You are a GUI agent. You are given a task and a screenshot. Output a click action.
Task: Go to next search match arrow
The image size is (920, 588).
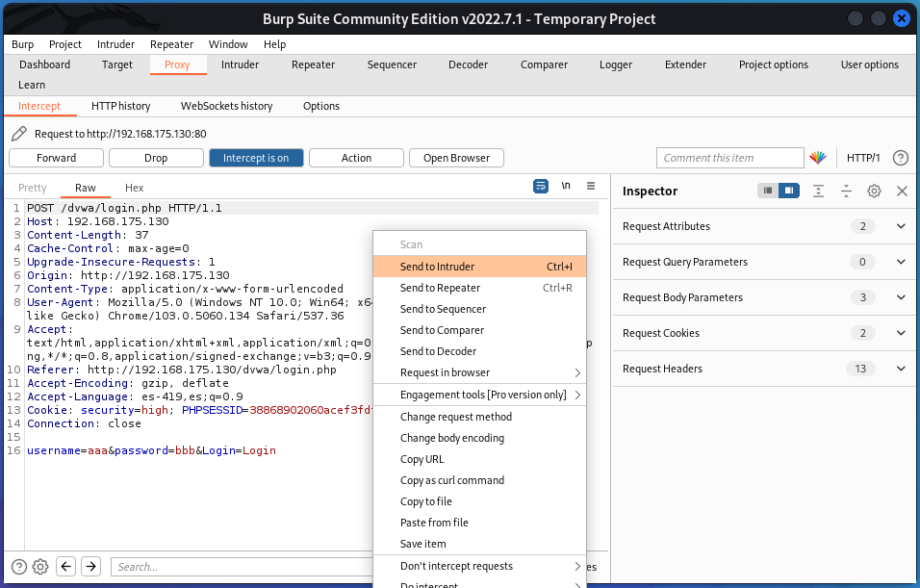coord(91,566)
